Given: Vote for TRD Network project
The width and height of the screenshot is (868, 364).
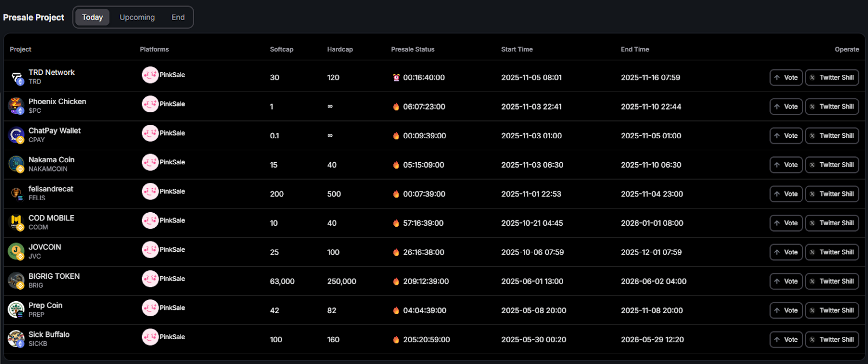Looking at the screenshot, I should (786, 78).
